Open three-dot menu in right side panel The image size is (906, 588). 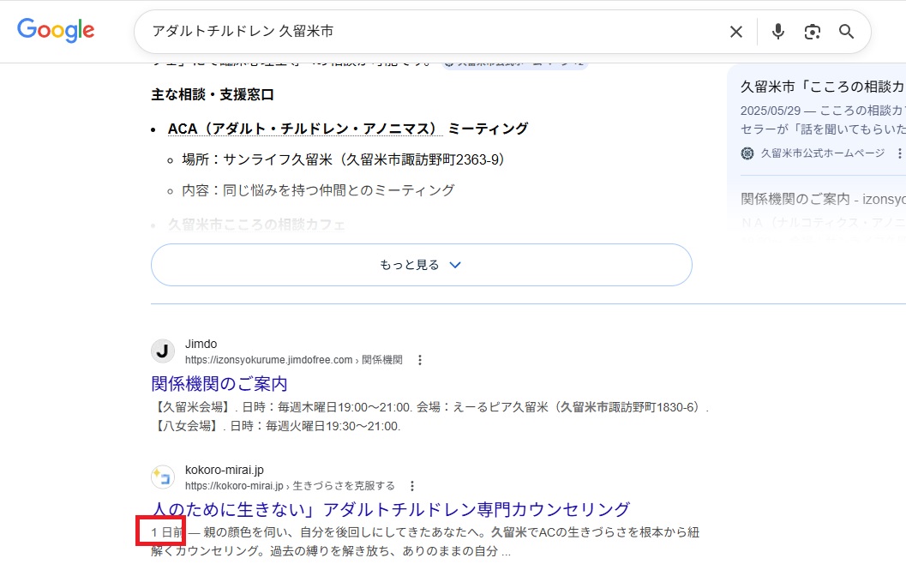coord(899,153)
